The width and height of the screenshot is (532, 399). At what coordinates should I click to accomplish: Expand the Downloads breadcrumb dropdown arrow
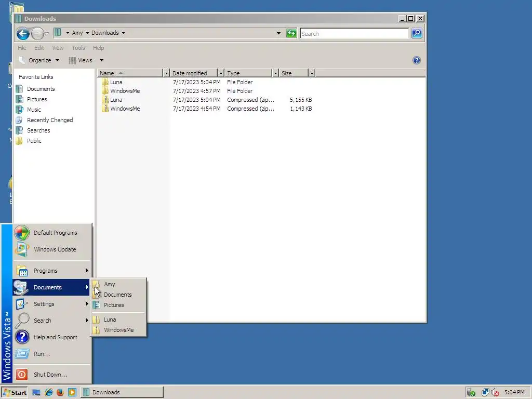click(x=123, y=33)
